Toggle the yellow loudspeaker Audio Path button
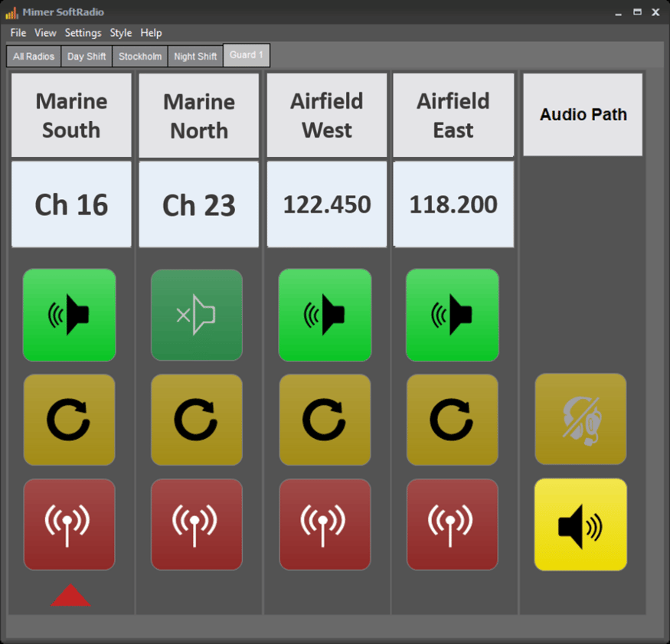Screen dimensions: 670x644 580,525
